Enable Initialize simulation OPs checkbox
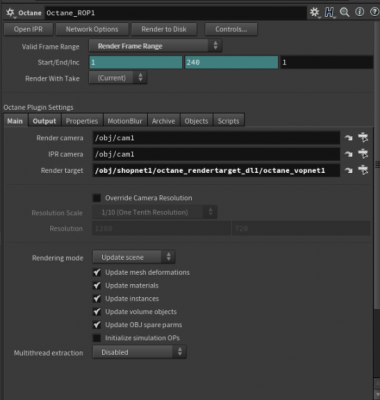The height and width of the screenshot is (400, 380). point(97,338)
